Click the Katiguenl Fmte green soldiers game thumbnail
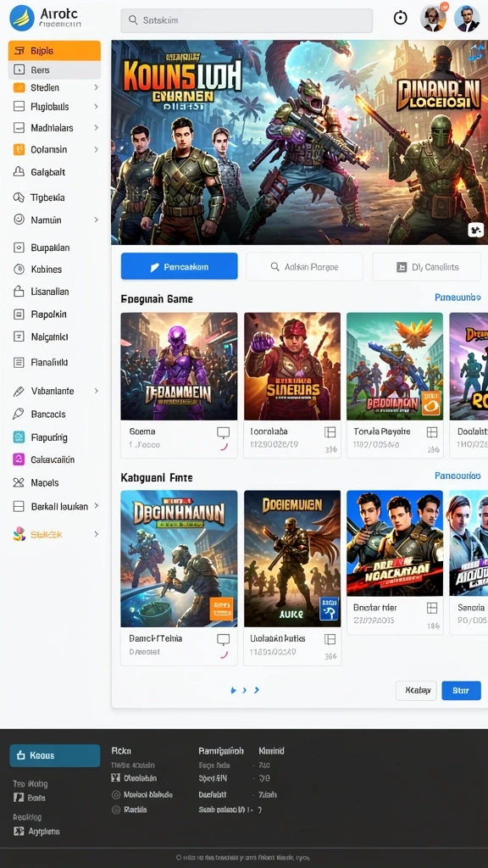Image resolution: width=488 pixels, height=868 pixels. pyautogui.click(x=180, y=559)
